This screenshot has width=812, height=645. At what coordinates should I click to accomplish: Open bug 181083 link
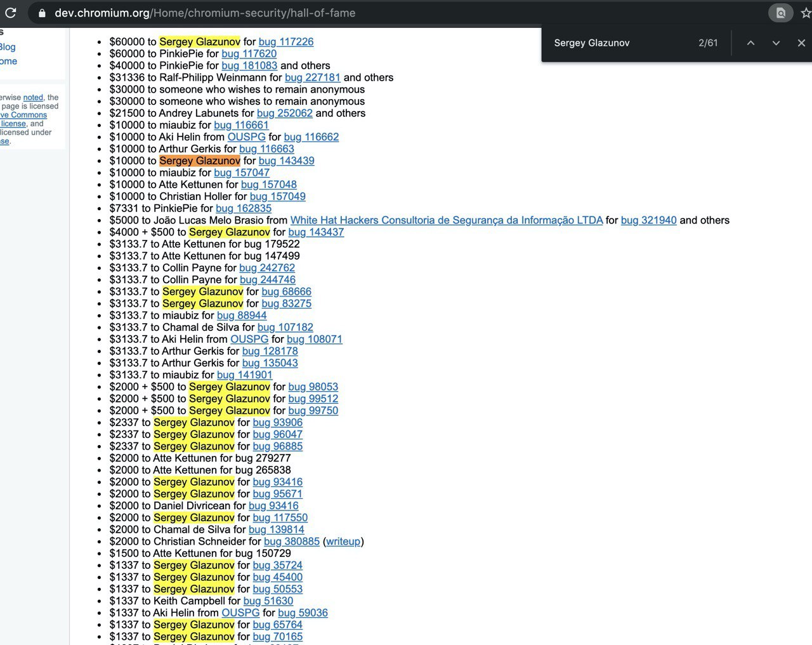[249, 65]
